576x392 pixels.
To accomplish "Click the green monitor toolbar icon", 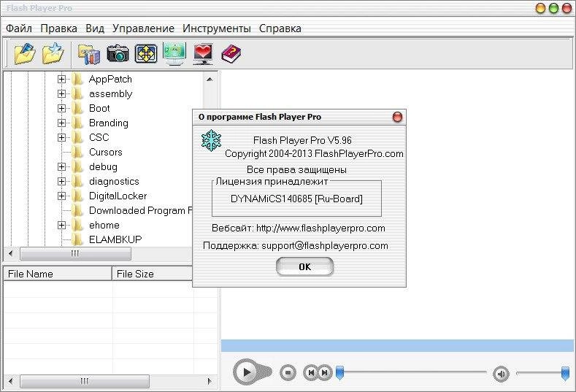I will point(174,53).
